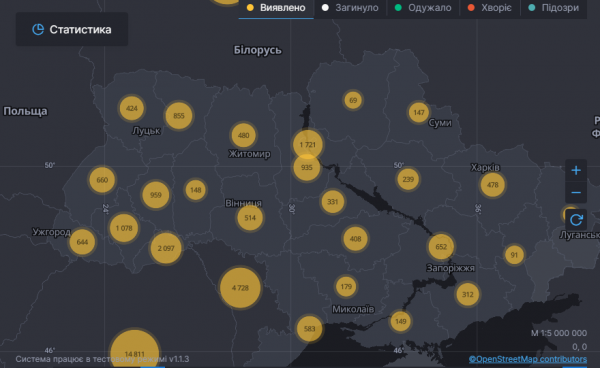Click the Вінниця city label
This screenshot has height=368, width=600.
pos(244,203)
